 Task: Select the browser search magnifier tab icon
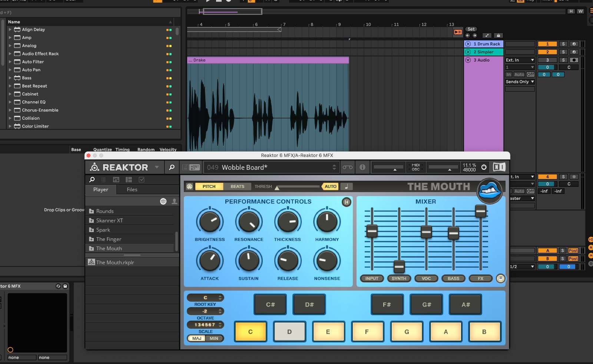click(92, 179)
